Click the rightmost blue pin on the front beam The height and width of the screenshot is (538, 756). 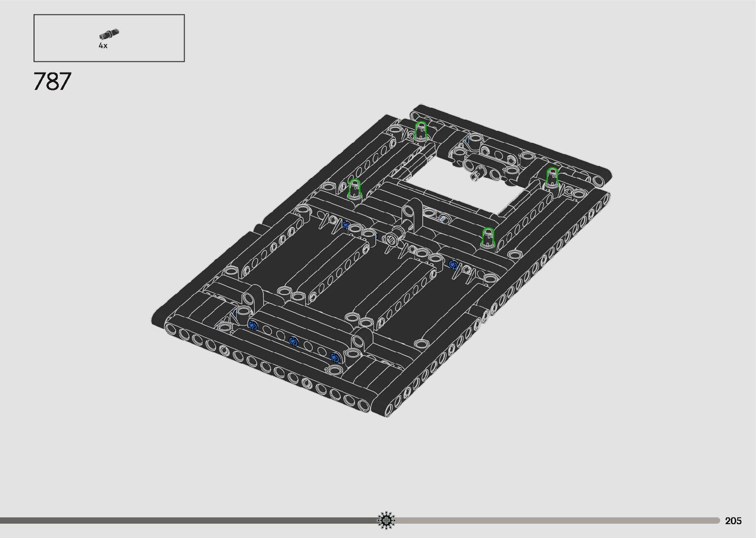[x=335, y=357]
